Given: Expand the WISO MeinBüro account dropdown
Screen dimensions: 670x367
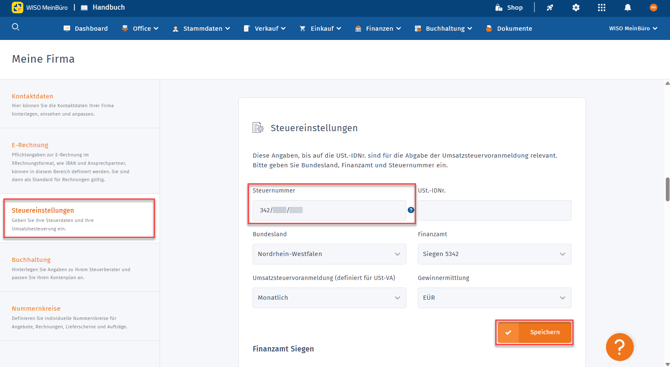Looking at the screenshot, I should coord(633,29).
